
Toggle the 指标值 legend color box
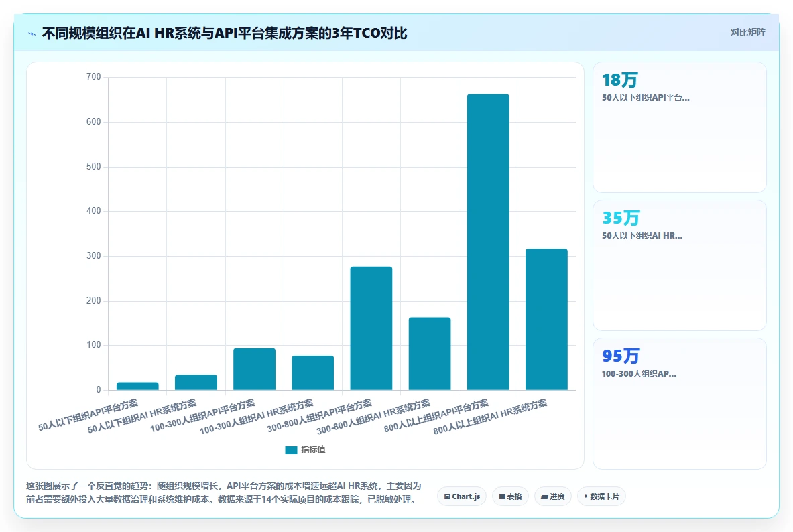(x=291, y=450)
